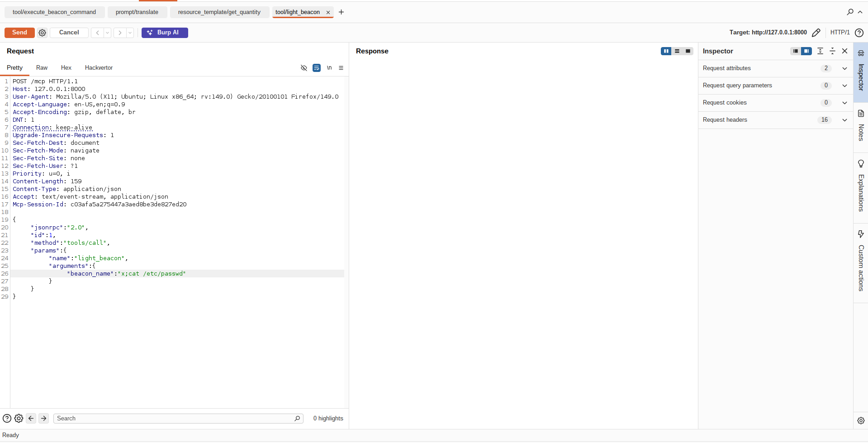Select the Hex view of the request
Image resolution: width=868 pixels, height=443 pixels.
click(66, 68)
